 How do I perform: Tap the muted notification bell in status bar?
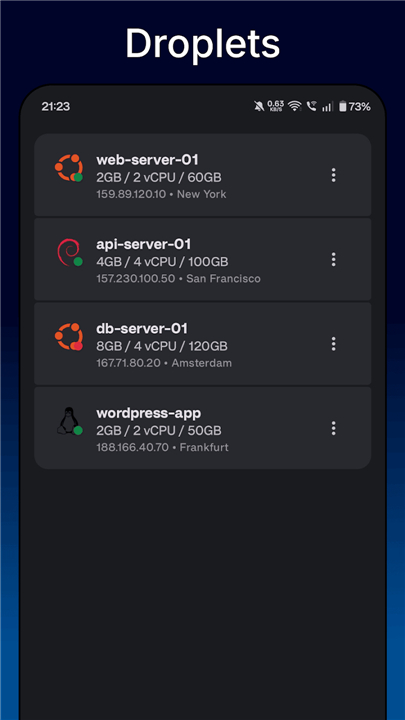click(259, 107)
